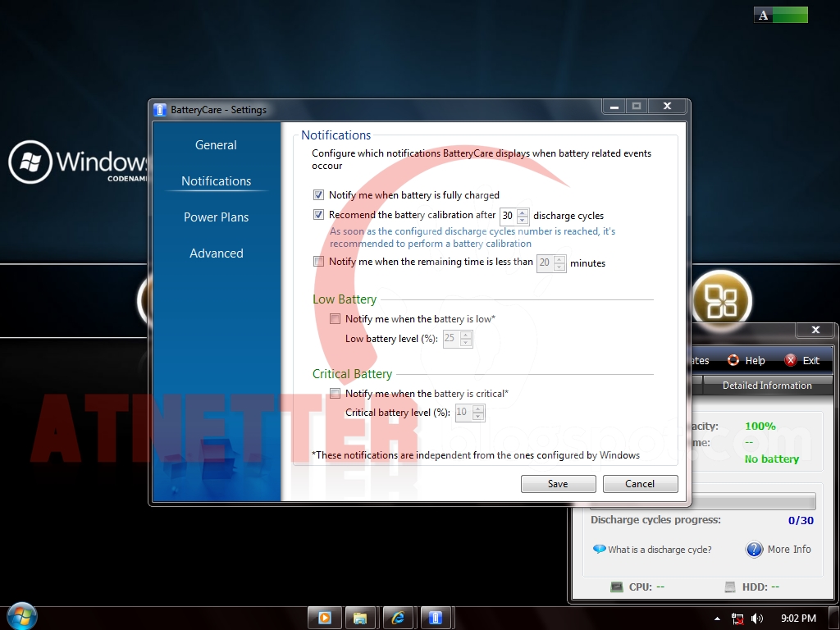Click the remaining minutes value field
840x630 pixels.
(545, 262)
